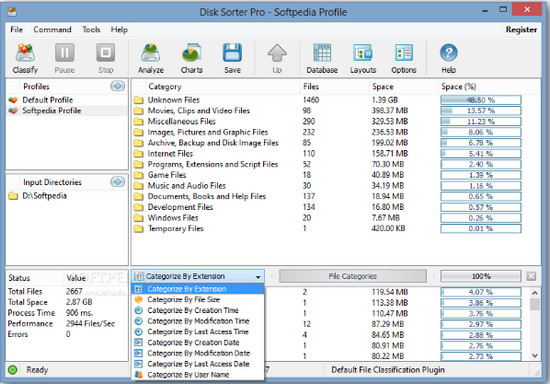Select Music and Audio Files row
This screenshot has width=550, height=384.
point(328,186)
